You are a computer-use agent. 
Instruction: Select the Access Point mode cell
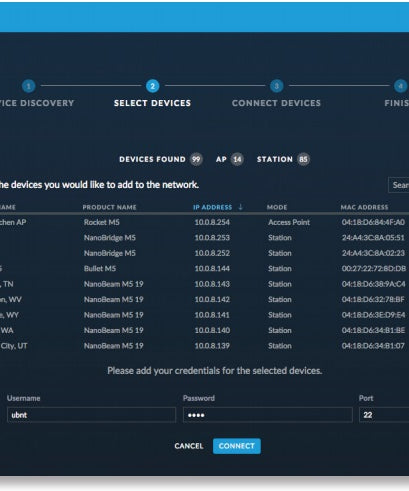pos(289,222)
